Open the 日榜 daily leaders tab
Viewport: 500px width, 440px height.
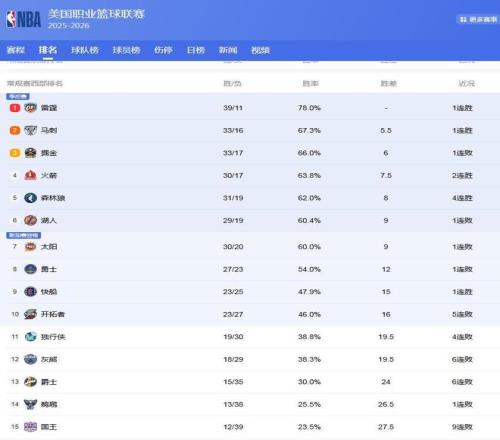point(196,50)
